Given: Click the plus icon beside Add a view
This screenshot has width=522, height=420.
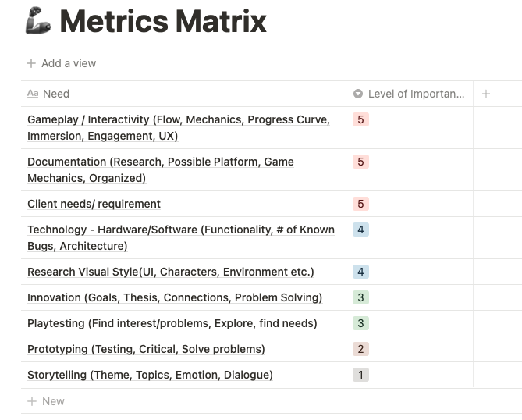Looking at the screenshot, I should point(31,63).
